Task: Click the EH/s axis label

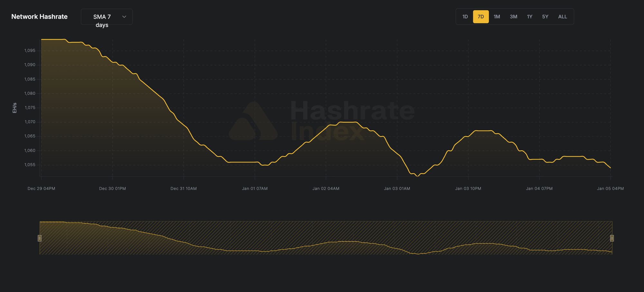Action: coord(14,108)
